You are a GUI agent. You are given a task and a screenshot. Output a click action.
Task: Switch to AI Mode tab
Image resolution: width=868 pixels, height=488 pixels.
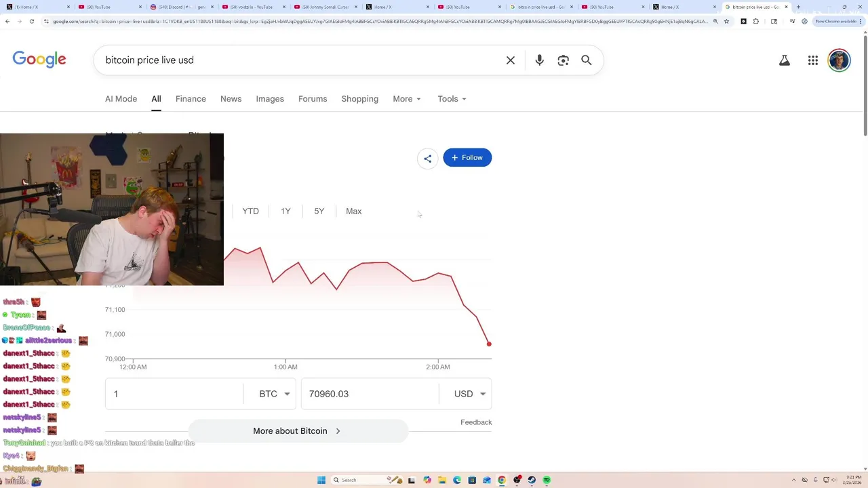121,99
